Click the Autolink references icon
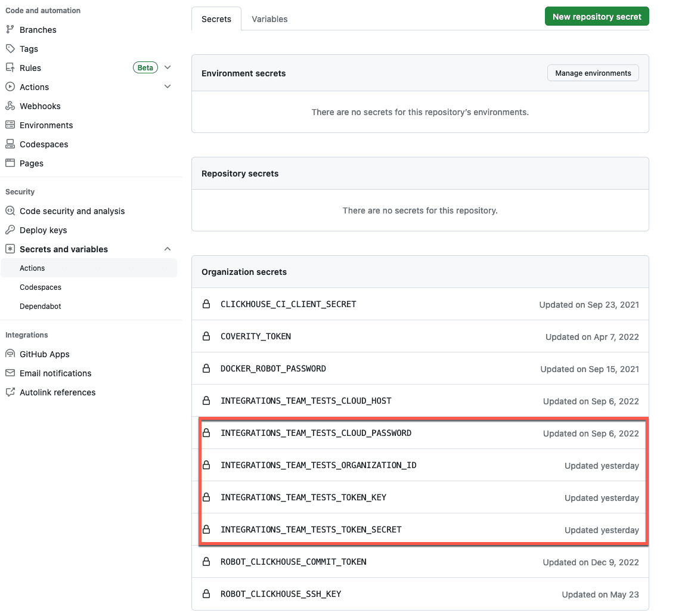Viewport: 688px width, 616px height. tap(10, 392)
